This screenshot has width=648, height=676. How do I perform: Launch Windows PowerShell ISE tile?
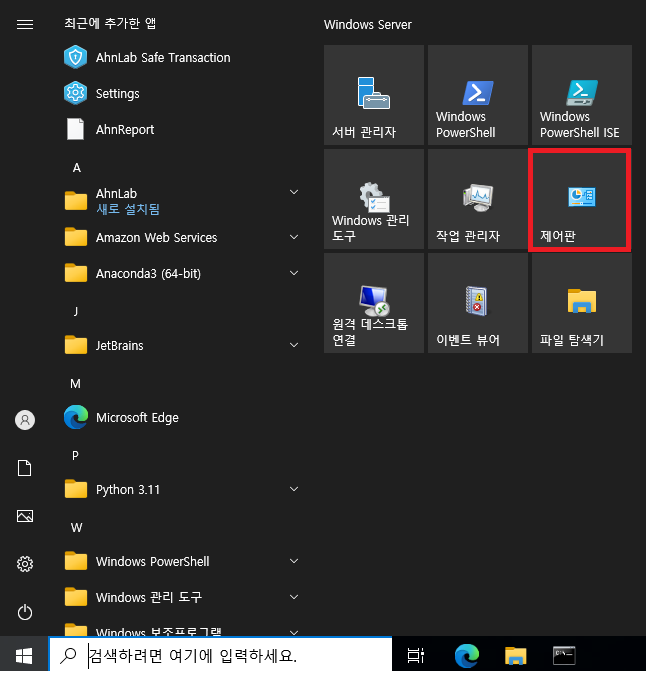coord(582,95)
